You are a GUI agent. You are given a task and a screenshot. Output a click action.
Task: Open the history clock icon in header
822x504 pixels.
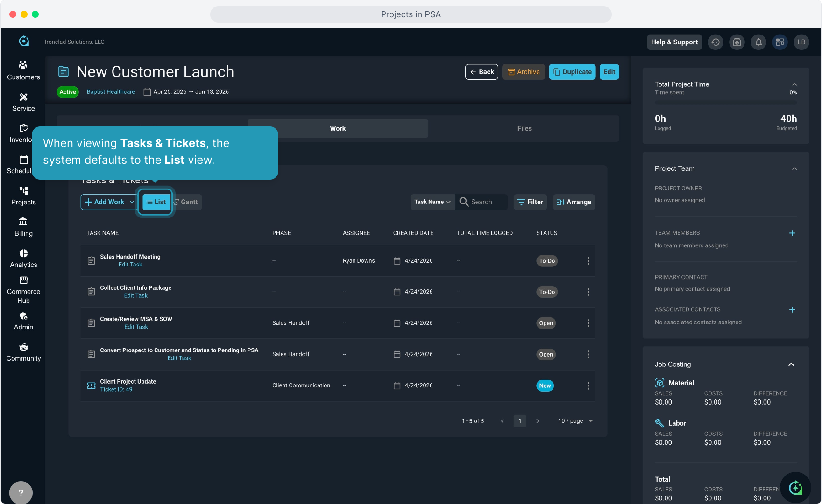point(716,42)
